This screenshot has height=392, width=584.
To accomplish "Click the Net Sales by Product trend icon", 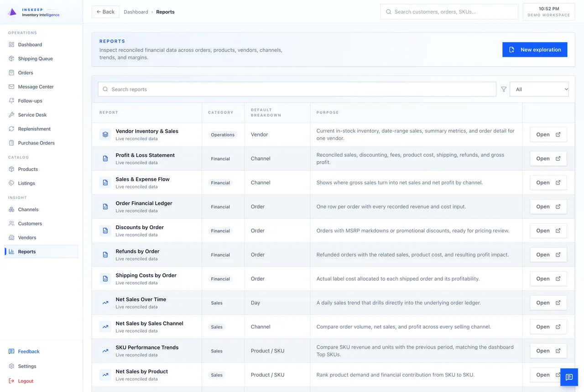I will tap(105, 375).
